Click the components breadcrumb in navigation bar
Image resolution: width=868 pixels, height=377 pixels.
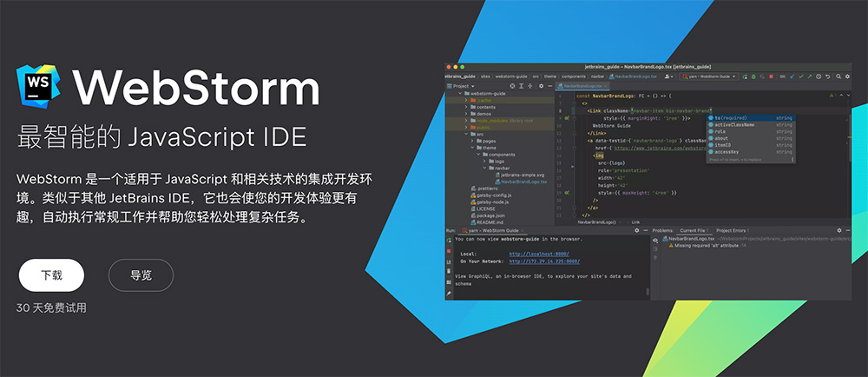tap(574, 76)
